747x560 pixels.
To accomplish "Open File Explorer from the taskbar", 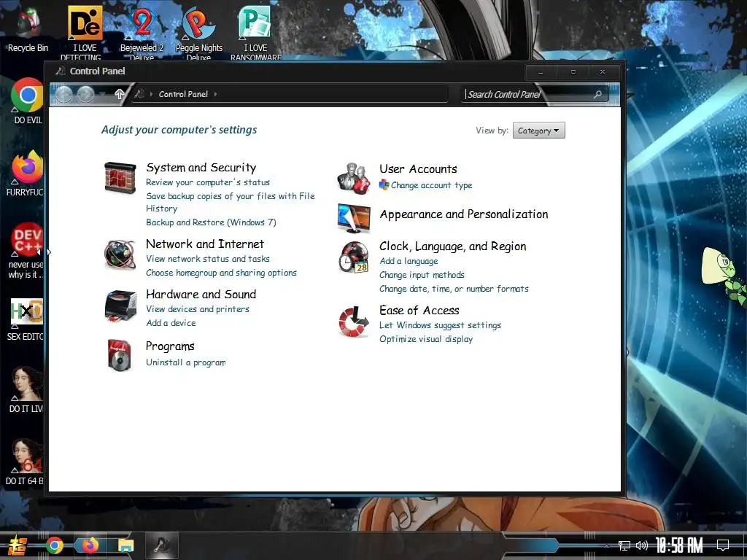I will pyautogui.click(x=125, y=545).
